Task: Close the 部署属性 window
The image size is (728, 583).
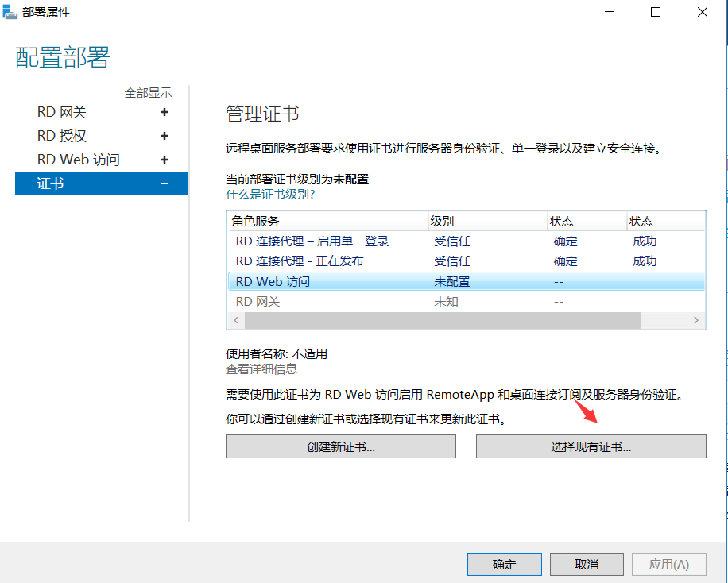Action: pyautogui.click(x=703, y=12)
